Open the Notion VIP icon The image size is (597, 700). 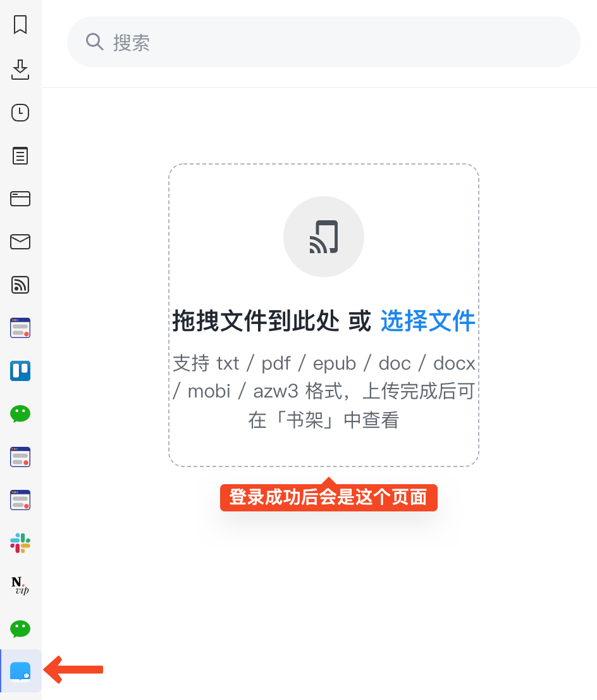tap(20, 585)
